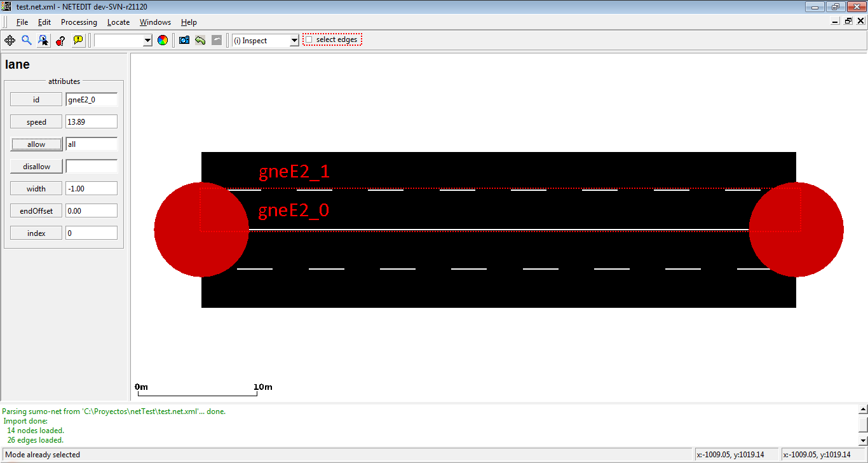Viewport: 868px width, 463px height.
Task: Click the width attribute button
Action: [36, 189]
